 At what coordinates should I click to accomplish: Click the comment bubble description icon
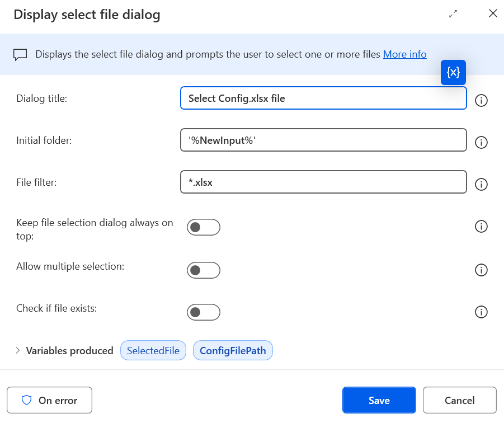(x=20, y=55)
